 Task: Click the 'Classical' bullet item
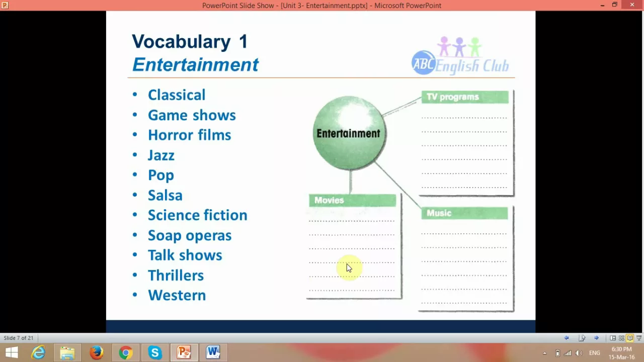177,95
